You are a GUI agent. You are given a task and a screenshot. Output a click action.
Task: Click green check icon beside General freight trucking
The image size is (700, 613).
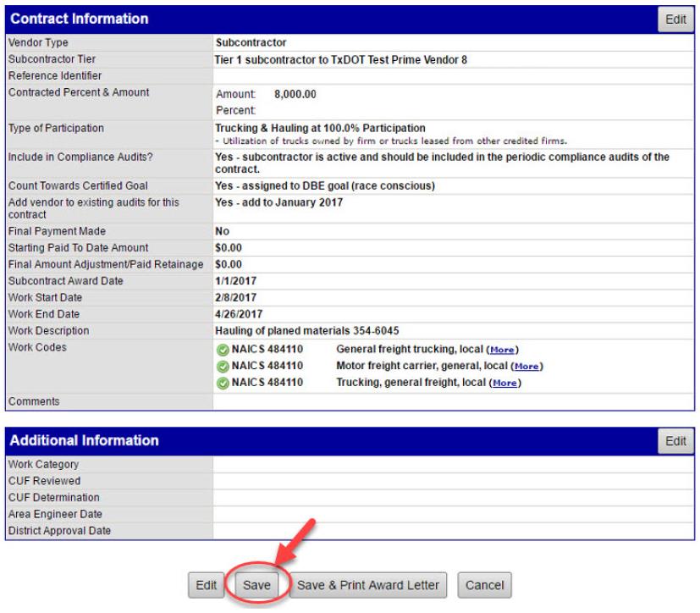pos(224,350)
